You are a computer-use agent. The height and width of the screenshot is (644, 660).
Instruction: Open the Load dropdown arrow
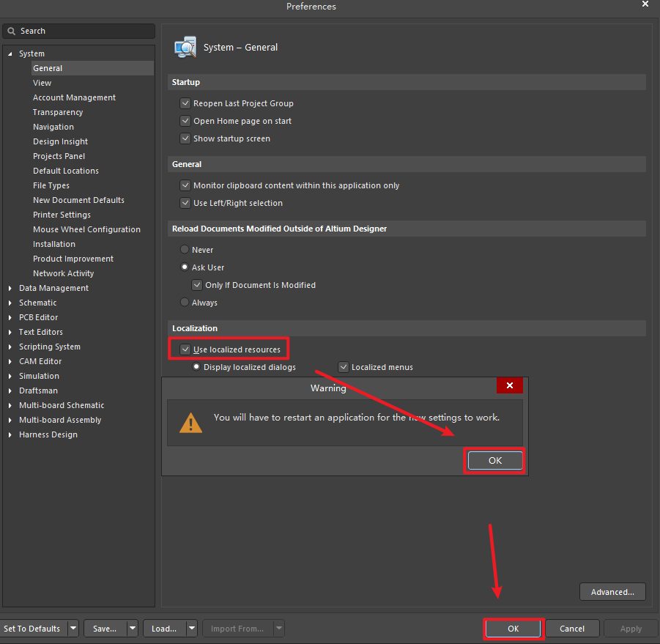tap(191, 628)
